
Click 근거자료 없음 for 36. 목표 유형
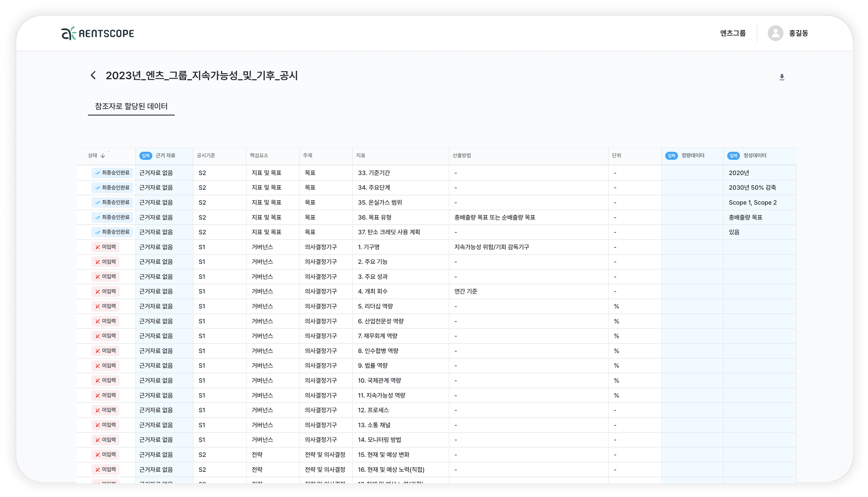point(156,217)
